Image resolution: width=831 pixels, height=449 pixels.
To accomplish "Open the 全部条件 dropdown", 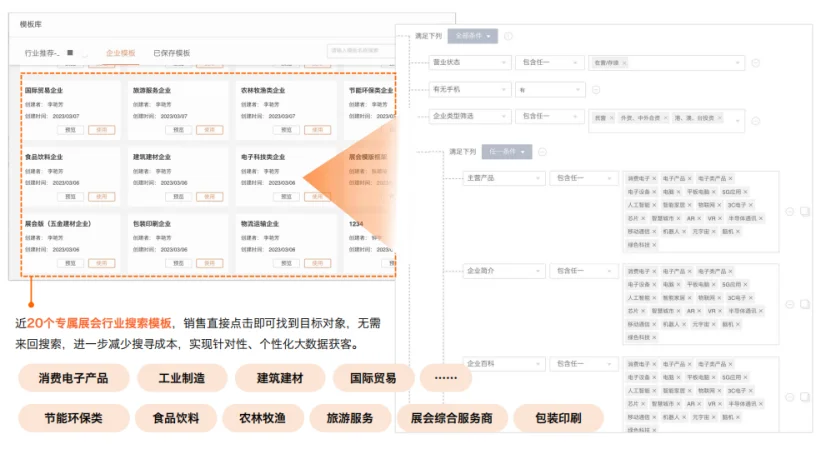I will [x=473, y=36].
